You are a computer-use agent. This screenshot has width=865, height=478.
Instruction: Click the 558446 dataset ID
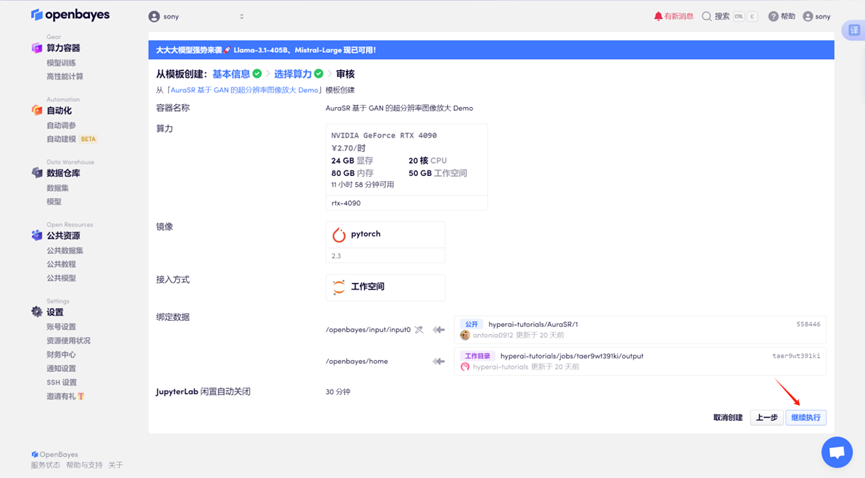click(808, 324)
